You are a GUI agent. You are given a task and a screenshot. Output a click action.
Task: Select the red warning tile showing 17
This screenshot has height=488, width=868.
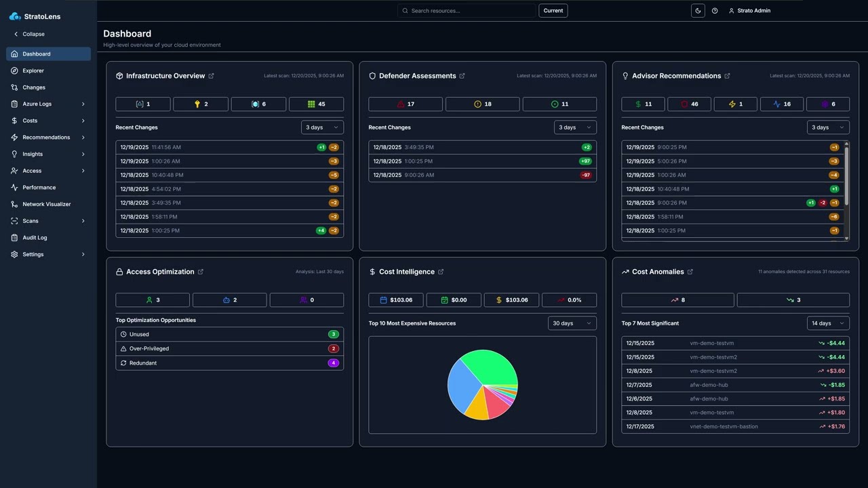coord(406,104)
